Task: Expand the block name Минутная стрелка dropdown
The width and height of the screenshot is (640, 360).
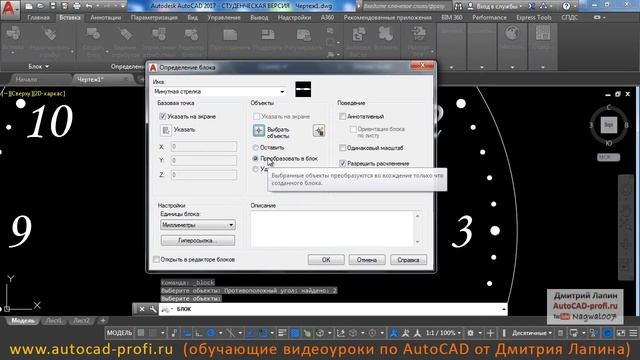Action: pos(282,92)
